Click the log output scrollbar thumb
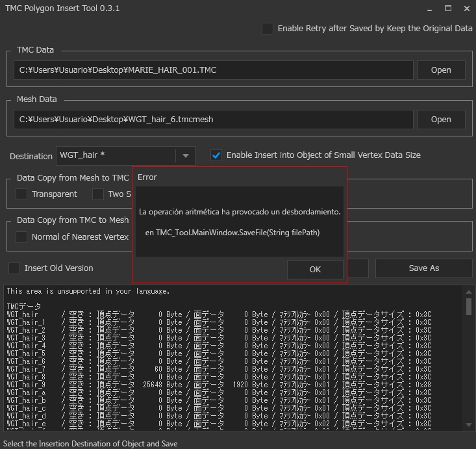Viewport: 476px width, 449px height. pyautogui.click(x=469, y=307)
